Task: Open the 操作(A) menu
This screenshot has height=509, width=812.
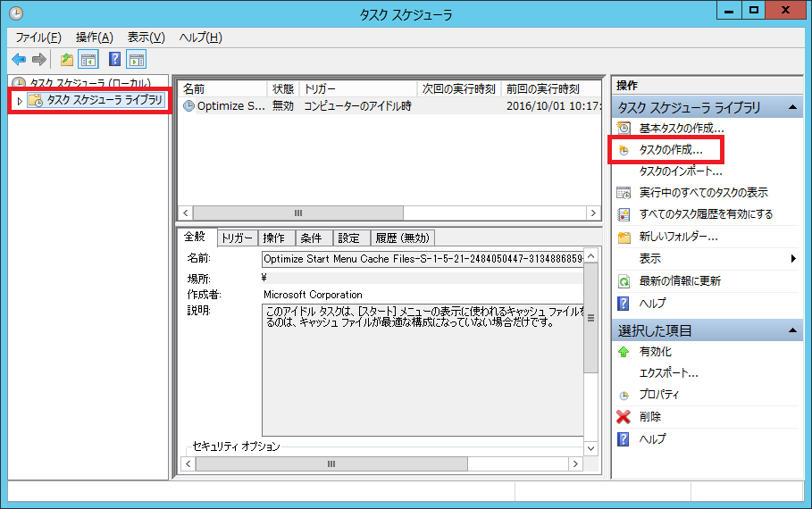Action: point(94,38)
